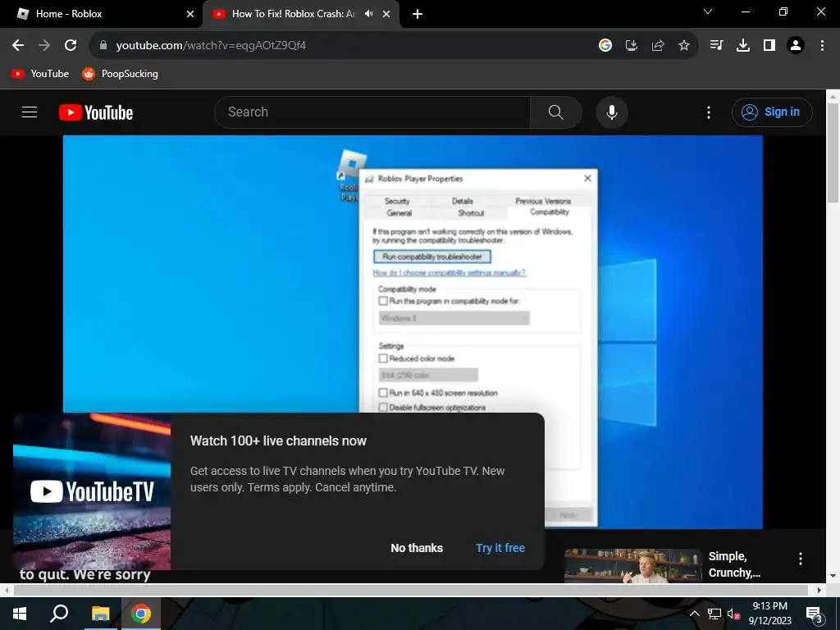This screenshot has width=840, height=630.
Task: Click the Simple, Crunchy video title
Action: (734, 564)
